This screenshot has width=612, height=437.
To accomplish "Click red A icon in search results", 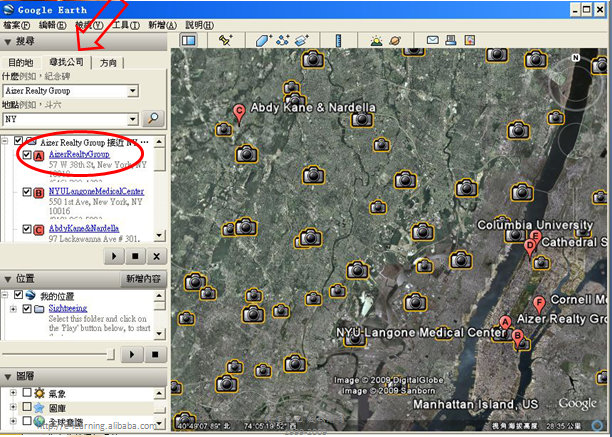I will pos(39,156).
